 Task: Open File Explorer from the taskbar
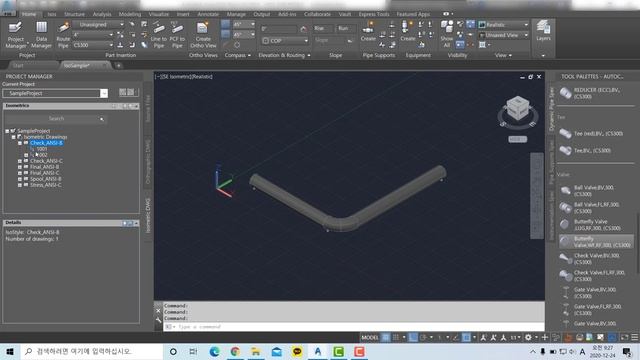tap(256, 351)
